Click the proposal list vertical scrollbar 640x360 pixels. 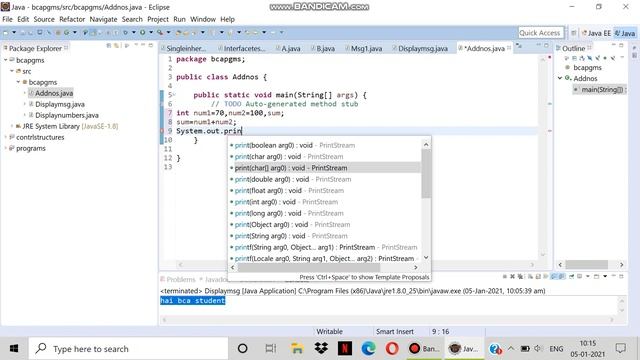[x=426, y=173]
